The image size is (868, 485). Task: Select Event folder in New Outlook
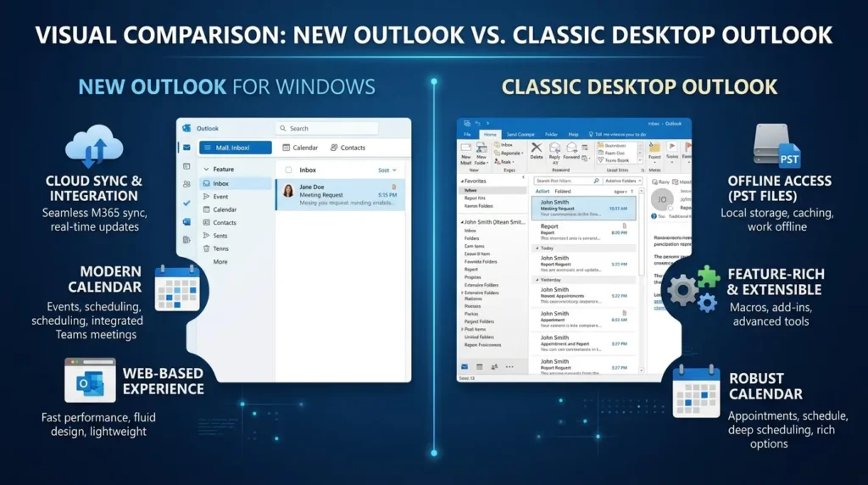coord(216,197)
